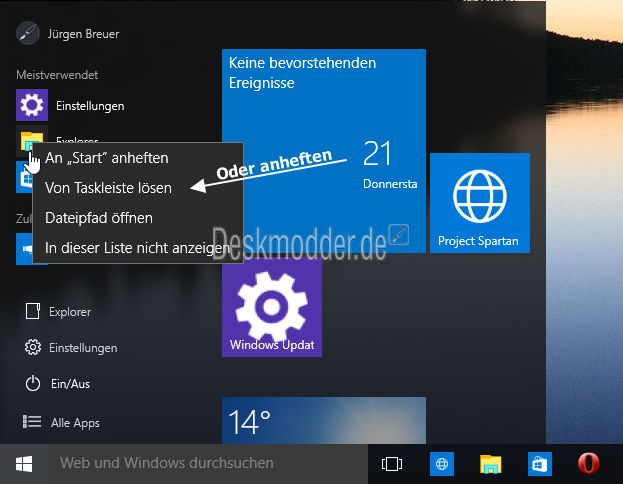Click the Jürgen Breuer user name
This screenshot has width=623, height=484.
point(83,34)
